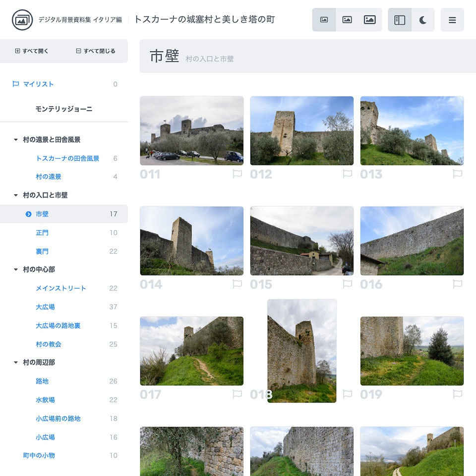This screenshot has width=476, height=476.
Task: Flag image 017 to my list
Action: (237, 394)
